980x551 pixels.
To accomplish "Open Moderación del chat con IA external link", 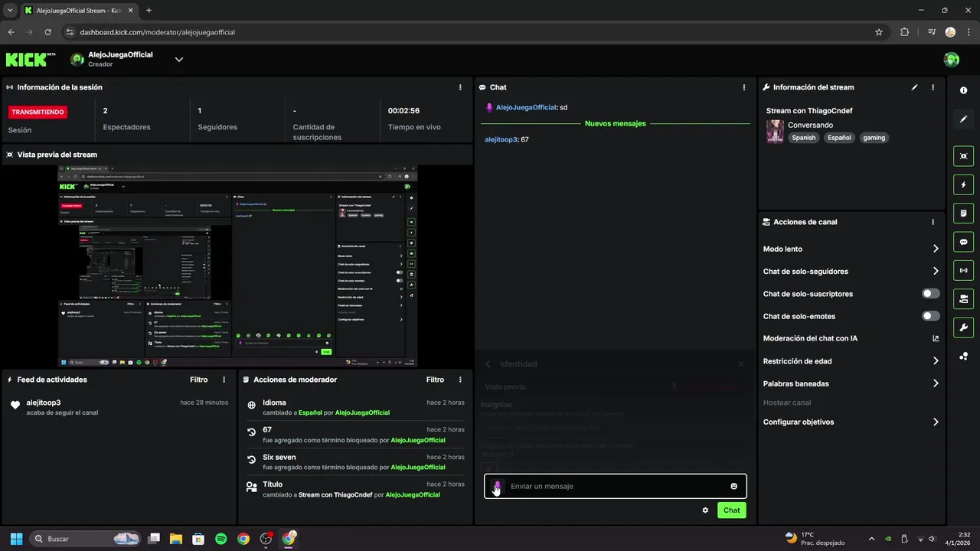I will (x=936, y=338).
